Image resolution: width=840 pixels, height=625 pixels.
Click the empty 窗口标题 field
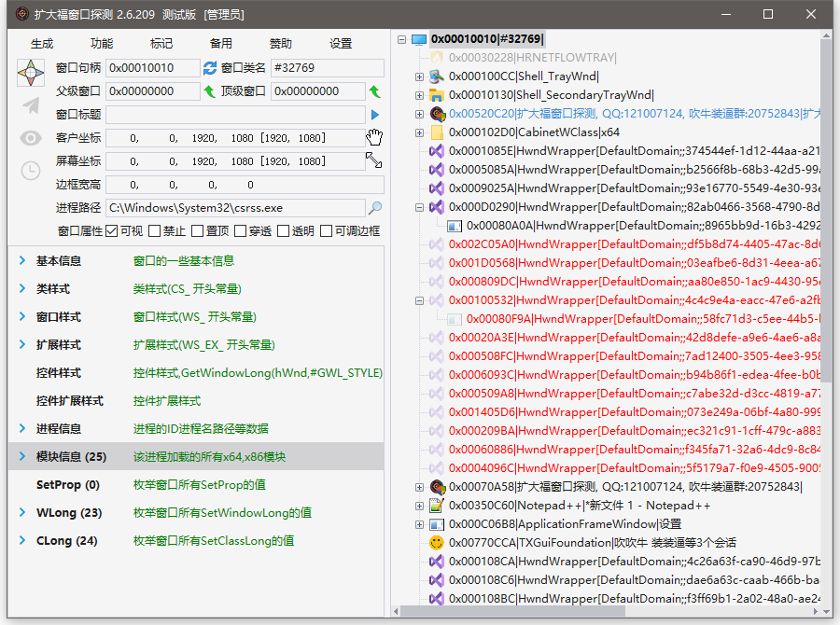click(236, 115)
